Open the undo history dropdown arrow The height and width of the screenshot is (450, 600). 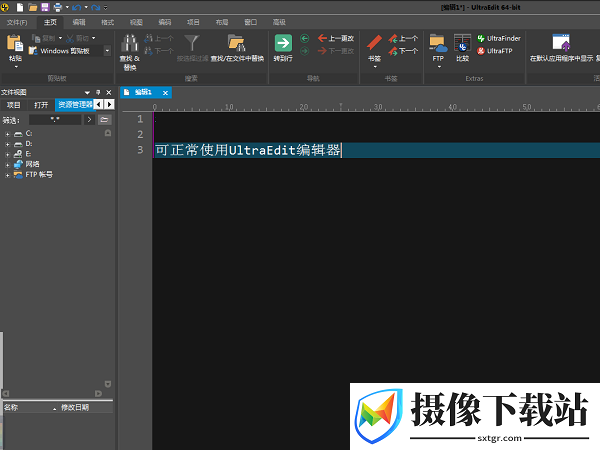click(x=86, y=7)
